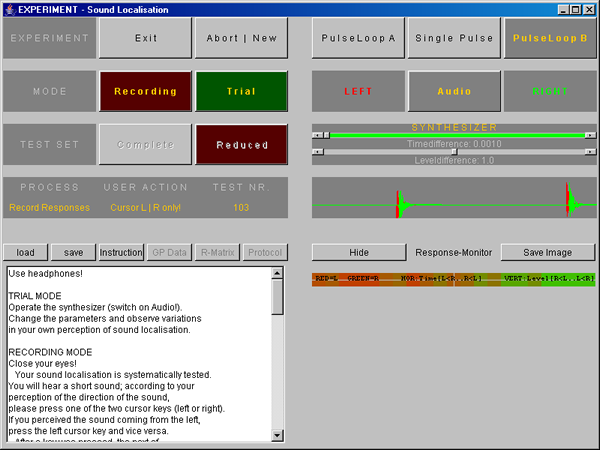The height and width of the screenshot is (450, 600).
Task: Switch to Trial mode
Action: point(241,91)
